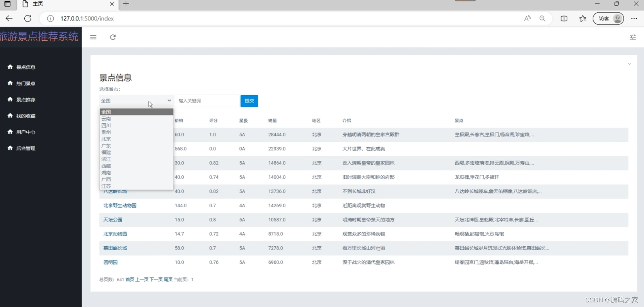The image size is (644, 307).
Task: Open the 北京野生动物园 attraction link
Action: (120, 206)
